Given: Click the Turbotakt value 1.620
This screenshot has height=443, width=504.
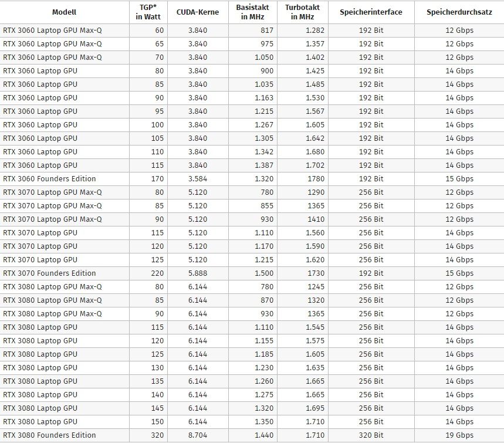Looking at the screenshot, I should (315, 260).
